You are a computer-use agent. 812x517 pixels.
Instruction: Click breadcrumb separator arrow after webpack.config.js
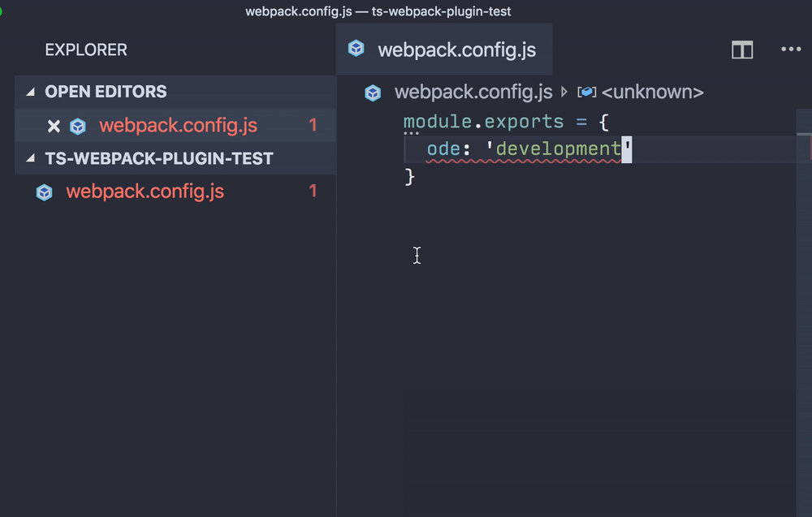(564, 92)
